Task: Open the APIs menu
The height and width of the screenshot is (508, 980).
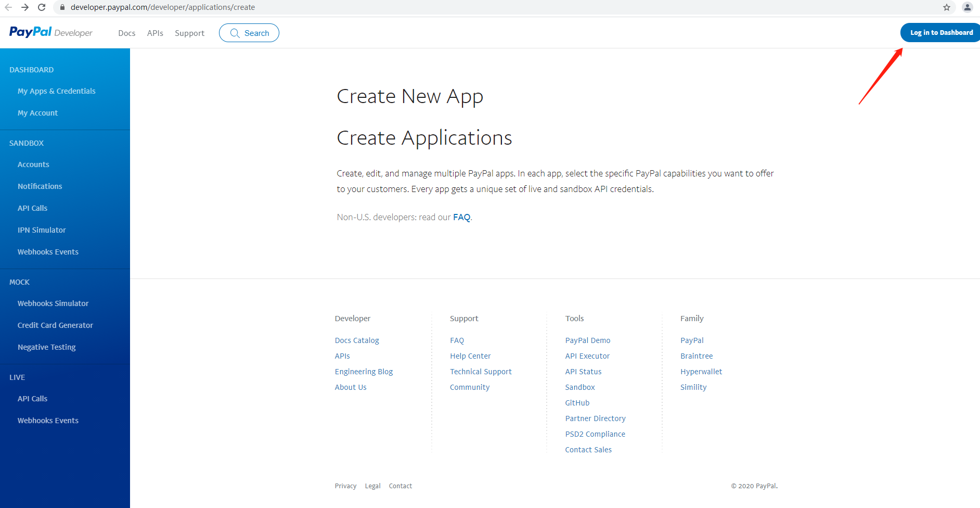Action: click(x=155, y=33)
